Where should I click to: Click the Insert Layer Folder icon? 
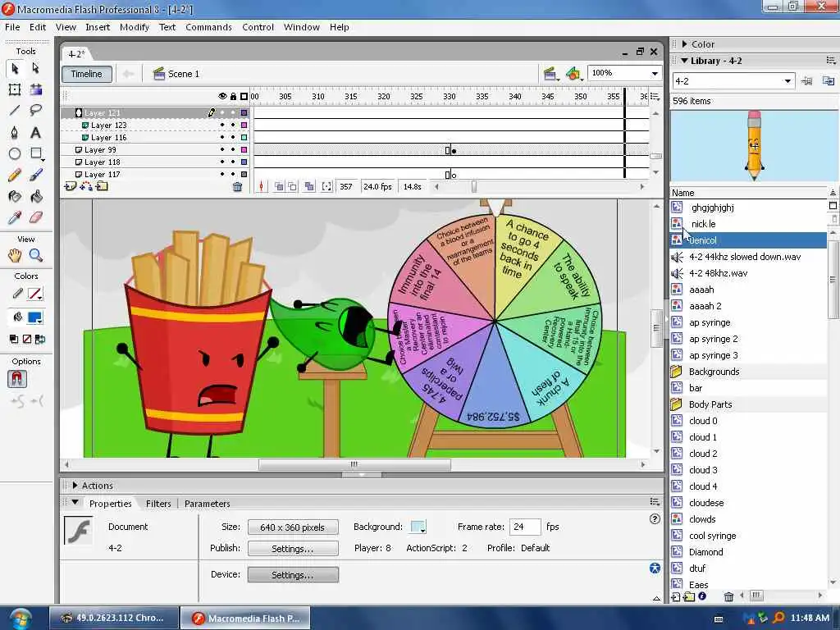coord(102,186)
